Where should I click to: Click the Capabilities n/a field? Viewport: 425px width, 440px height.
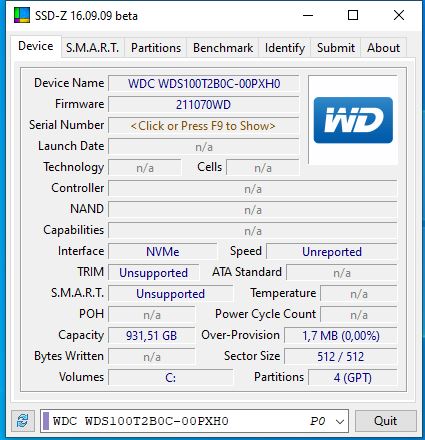pos(253,231)
